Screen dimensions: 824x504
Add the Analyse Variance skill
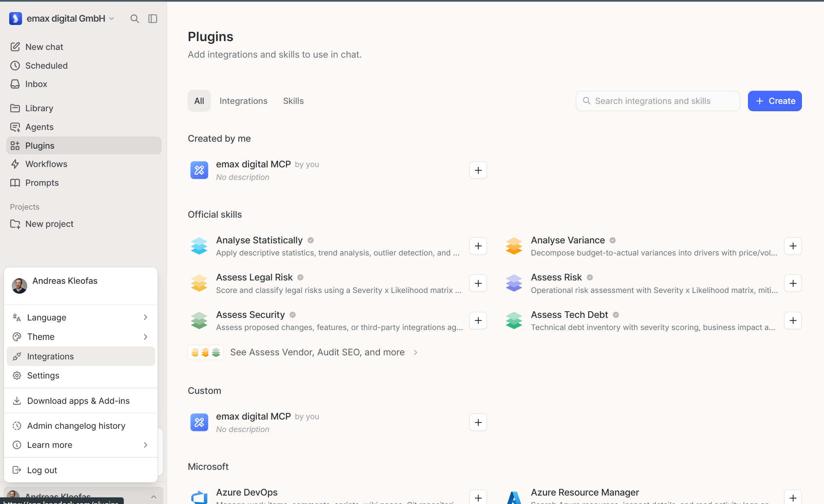(793, 246)
